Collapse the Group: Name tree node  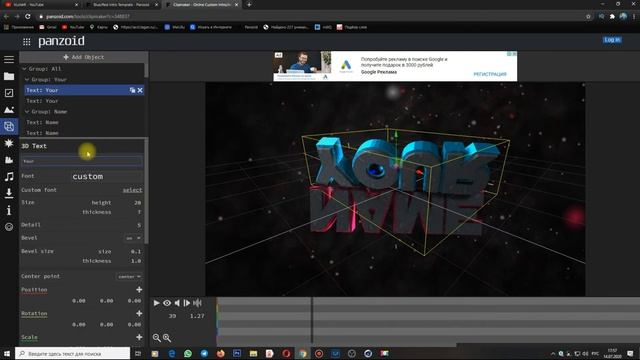[x=27, y=111]
